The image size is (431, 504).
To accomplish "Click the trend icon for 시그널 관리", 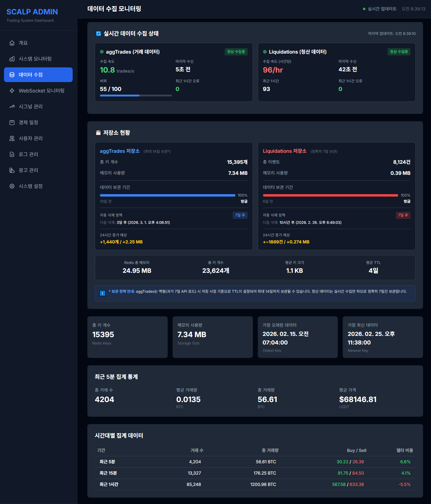I will pos(12,107).
